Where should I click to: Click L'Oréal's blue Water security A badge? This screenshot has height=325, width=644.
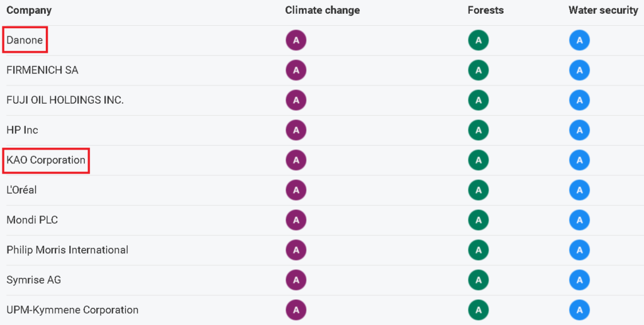tap(579, 190)
